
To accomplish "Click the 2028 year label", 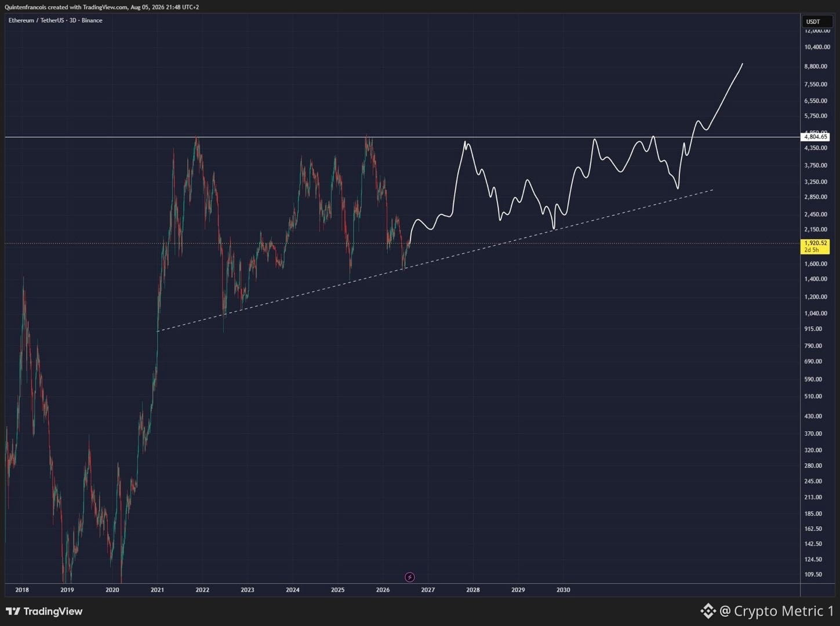I will pyautogui.click(x=473, y=590).
